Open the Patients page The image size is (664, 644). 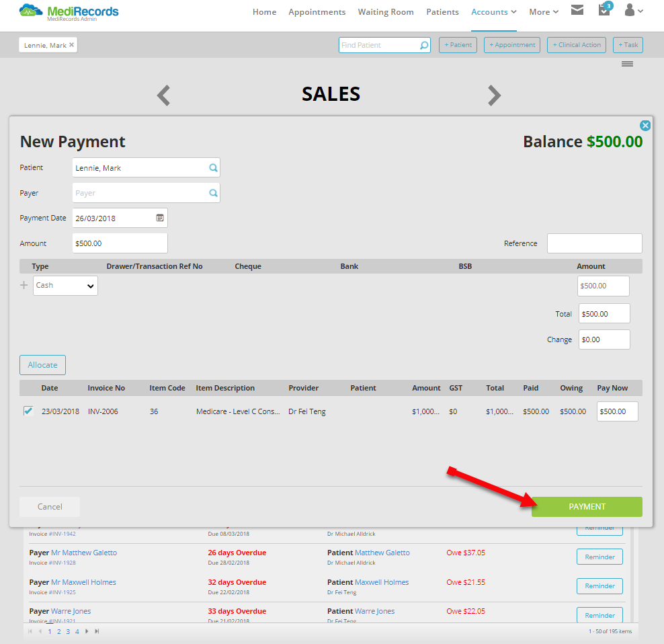(x=442, y=12)
